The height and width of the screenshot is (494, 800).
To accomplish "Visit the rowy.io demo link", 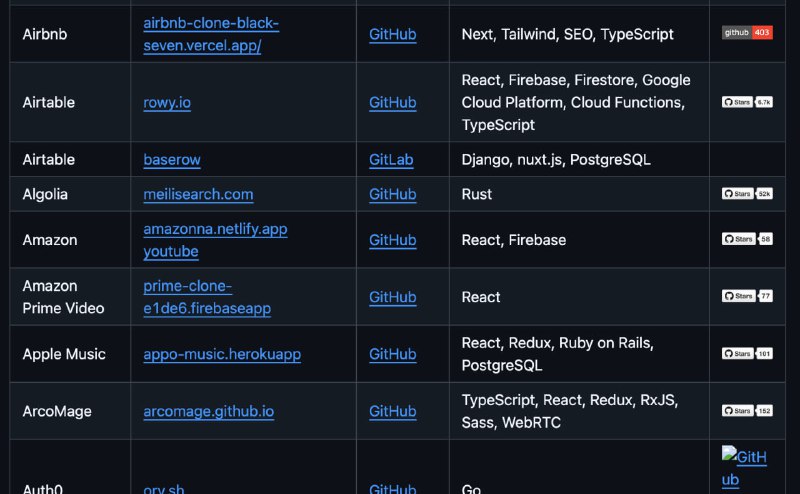I will coord(167,103).
